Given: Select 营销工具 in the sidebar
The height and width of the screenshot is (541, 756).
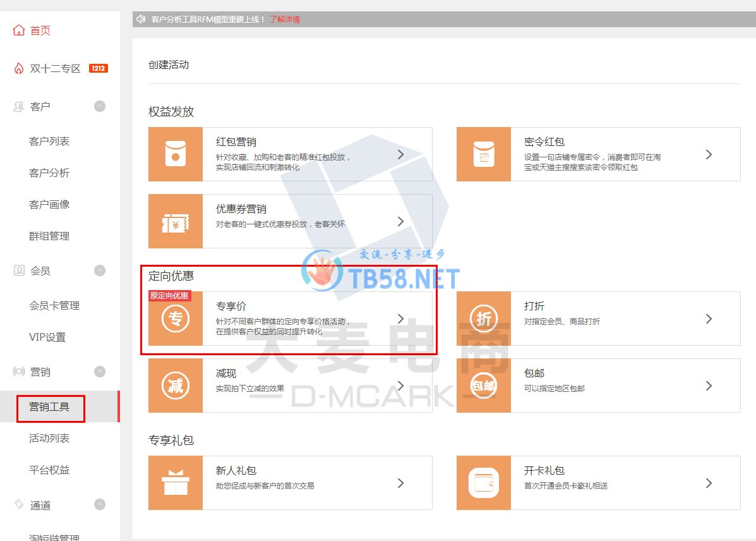Looking at the screenshot, I should [49, 407].
